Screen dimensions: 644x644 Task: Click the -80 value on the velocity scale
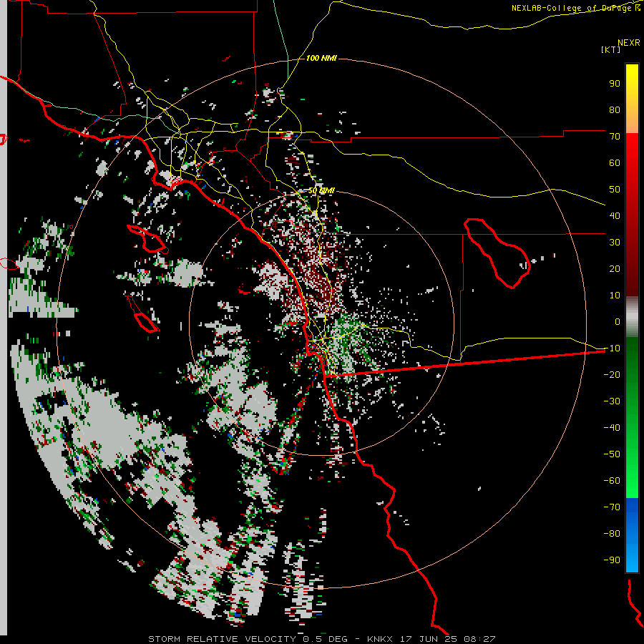pyautogui.click(x=612, y=534)
